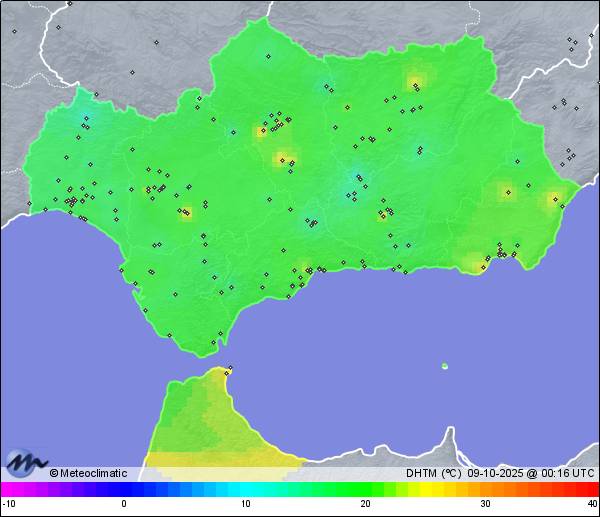The image size is (600, 517).
Task: Click the 10 label on temperature scale
Action: 245,504
